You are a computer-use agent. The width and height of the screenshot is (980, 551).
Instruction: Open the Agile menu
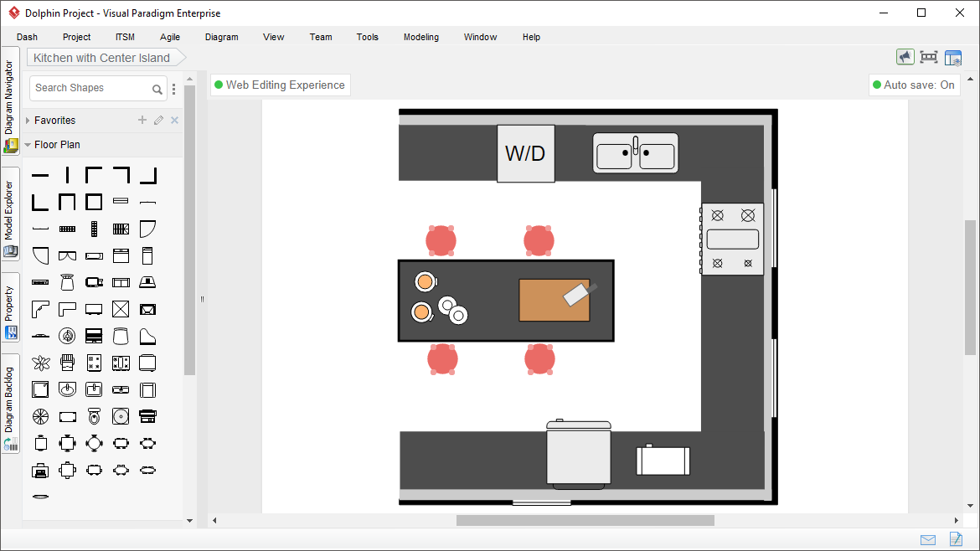(x=170, y=37)
